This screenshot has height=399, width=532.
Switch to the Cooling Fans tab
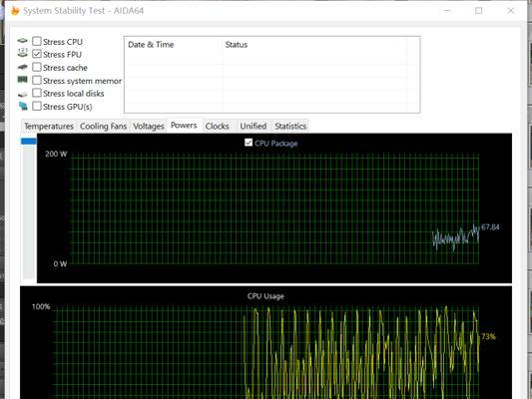click(x=103, y=126)
